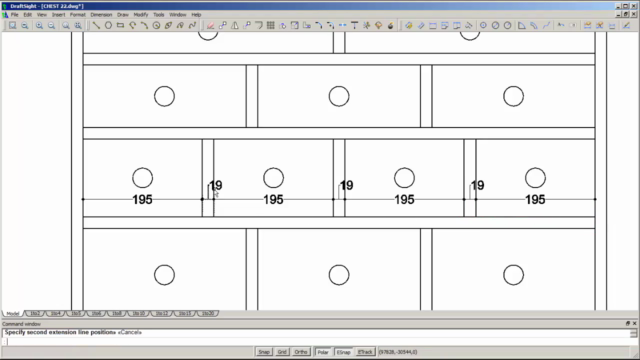Click the grid Pattern tool icon

[x=271, y=25]
